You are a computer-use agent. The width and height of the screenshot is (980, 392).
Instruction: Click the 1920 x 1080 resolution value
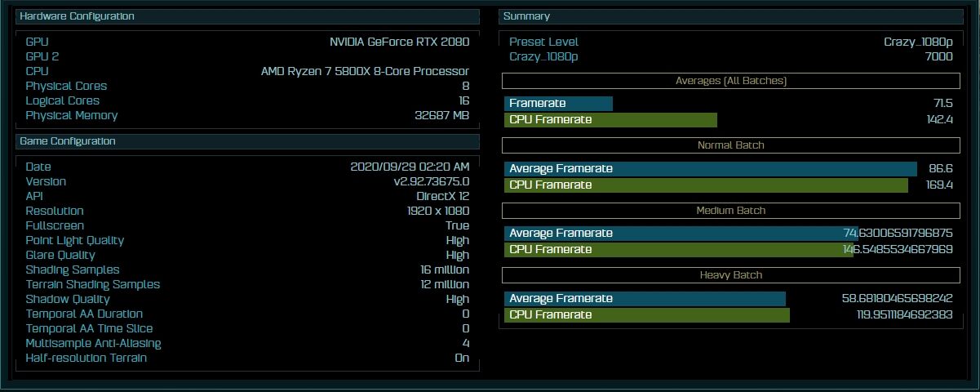(x=437, y=211)
